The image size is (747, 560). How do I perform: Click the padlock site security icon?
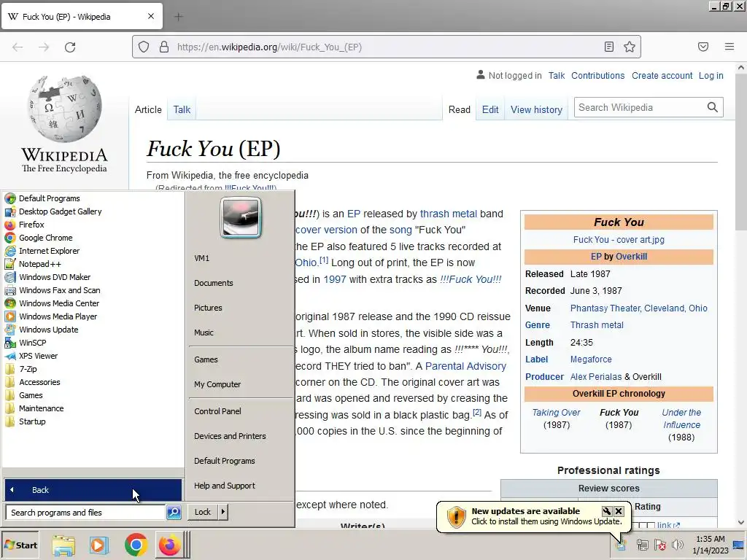pyautogui.click(x=164, y=47)
